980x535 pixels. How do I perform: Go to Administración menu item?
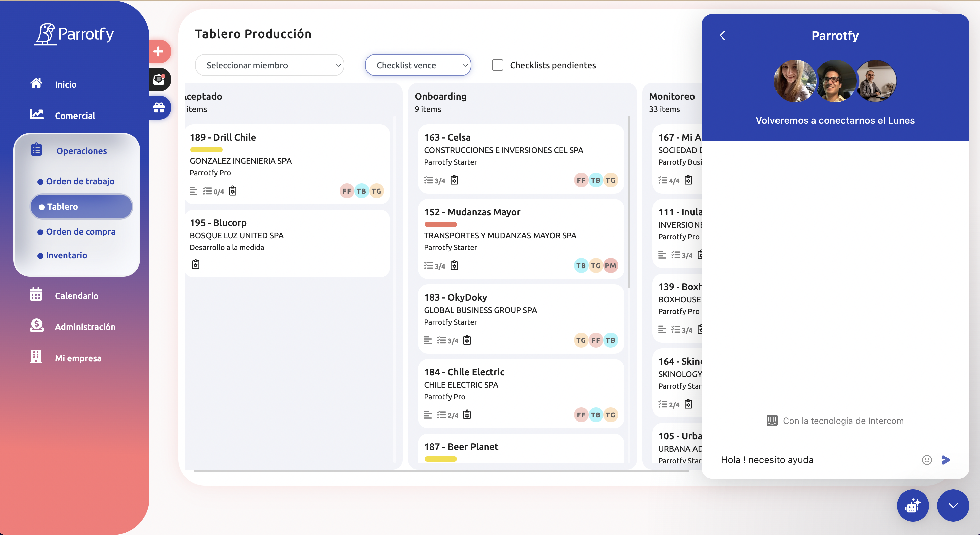pos(85,327)
